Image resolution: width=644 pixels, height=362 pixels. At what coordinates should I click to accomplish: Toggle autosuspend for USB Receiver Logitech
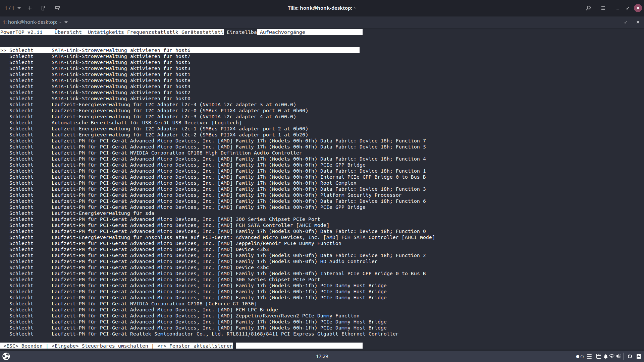point(147,123)
